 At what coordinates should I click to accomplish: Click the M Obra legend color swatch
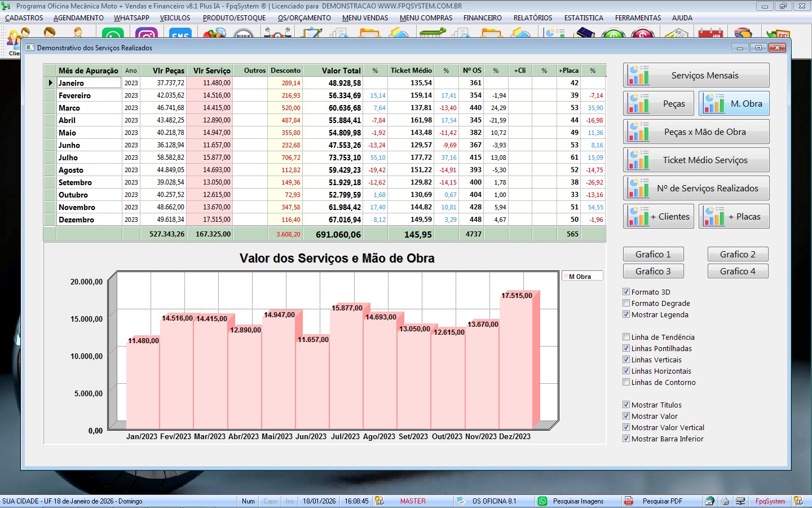tap(566, 277)
